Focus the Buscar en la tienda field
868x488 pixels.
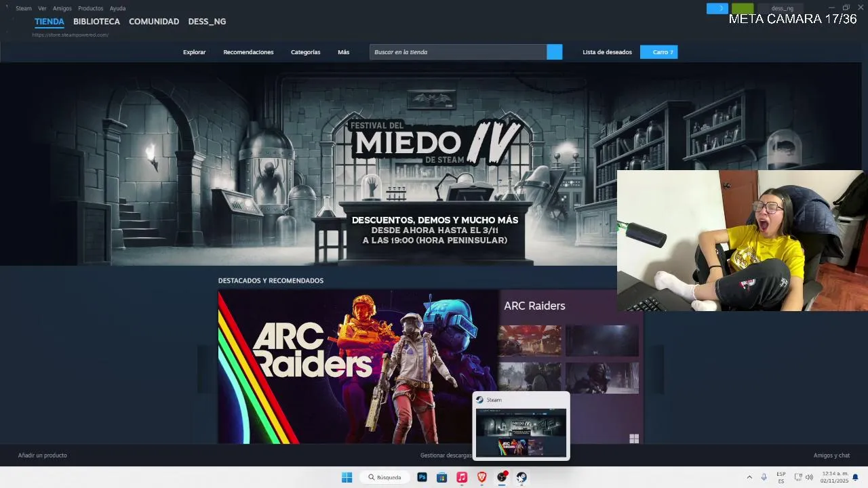pos(458,52)
